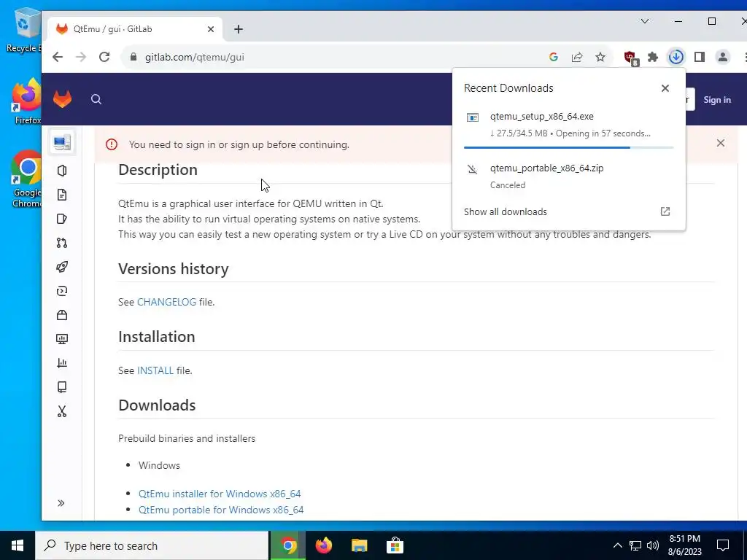Launch Firefox from the taskbar
The height and width of the screenshot is (560, 747).
tap(323, 545)
